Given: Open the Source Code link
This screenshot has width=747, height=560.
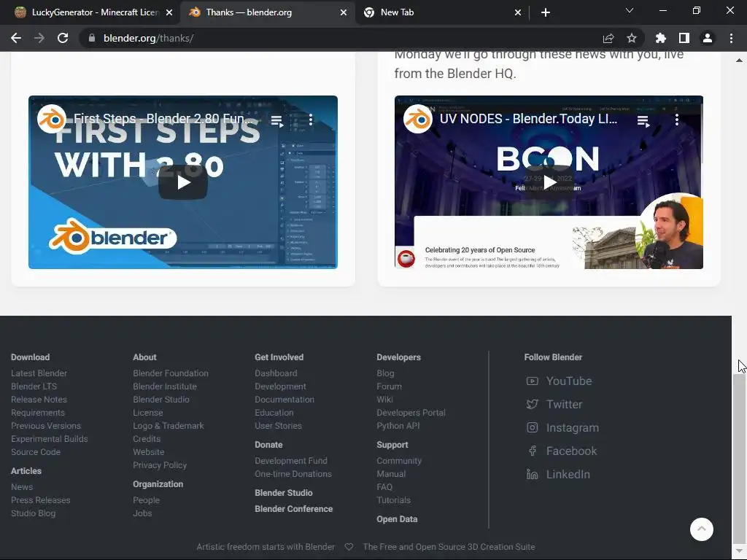Looking at the screenshot, I should [36, 452].
